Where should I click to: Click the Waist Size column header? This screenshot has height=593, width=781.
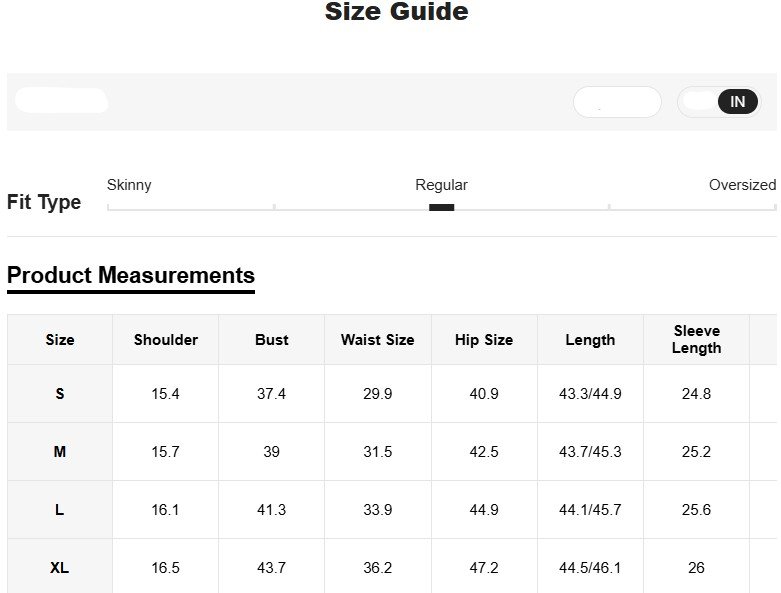click(x=377, y=340)
